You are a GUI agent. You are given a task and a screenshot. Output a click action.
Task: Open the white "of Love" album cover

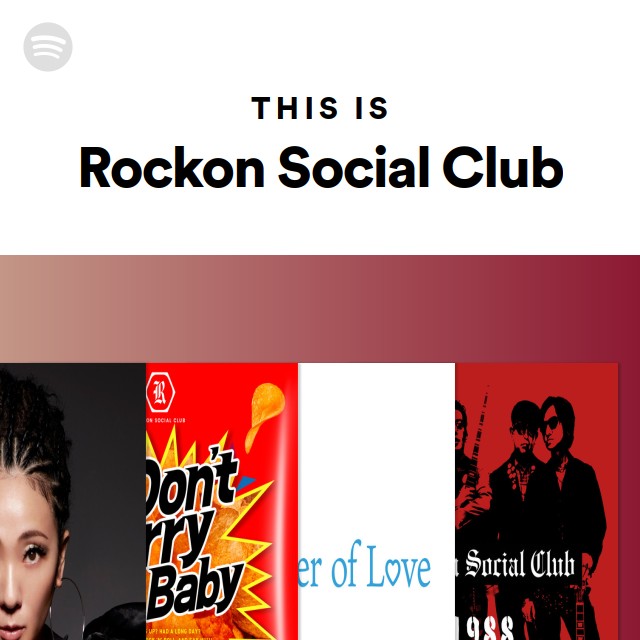377,501
